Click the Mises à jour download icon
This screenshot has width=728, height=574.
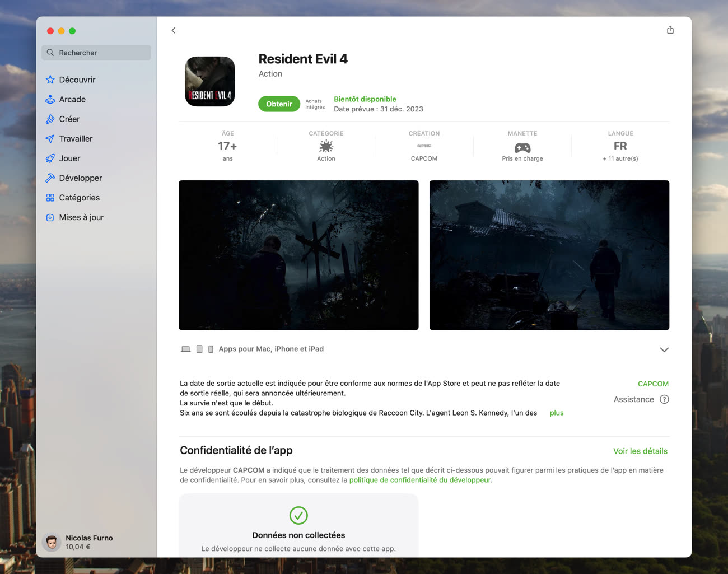(x=50, y=217)
